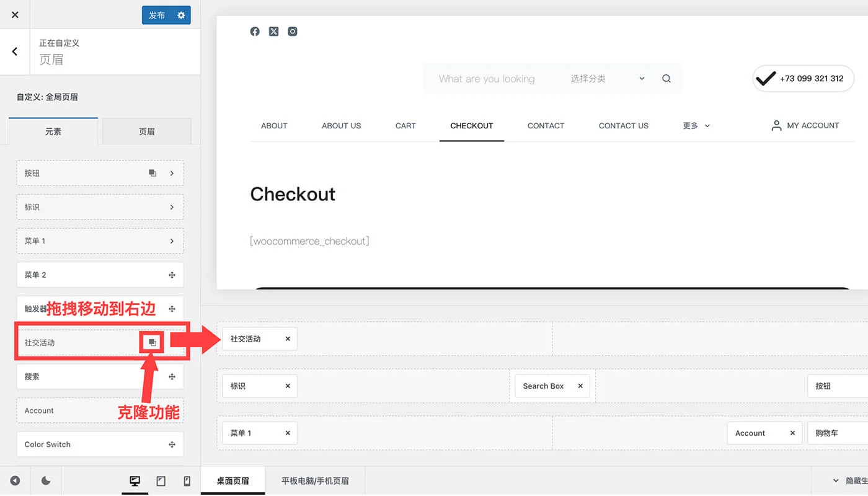Switch preview to mobile view
Screen dimensions: 868x496
pyautogui.click(x=187, y=480)
